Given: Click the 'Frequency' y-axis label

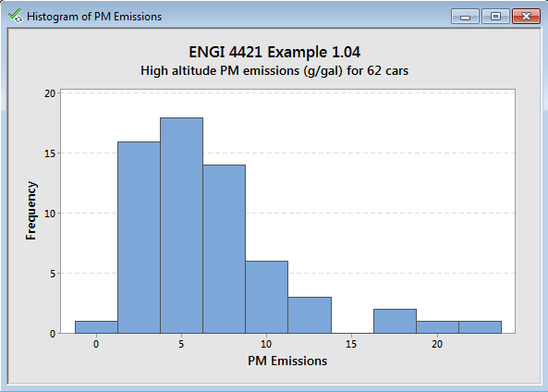Looking at the screenshot, I should pos(31,211).
